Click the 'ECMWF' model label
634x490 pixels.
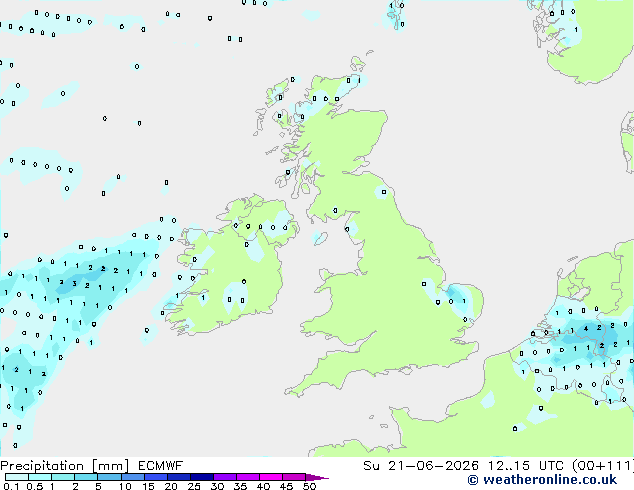coord(161,466)
